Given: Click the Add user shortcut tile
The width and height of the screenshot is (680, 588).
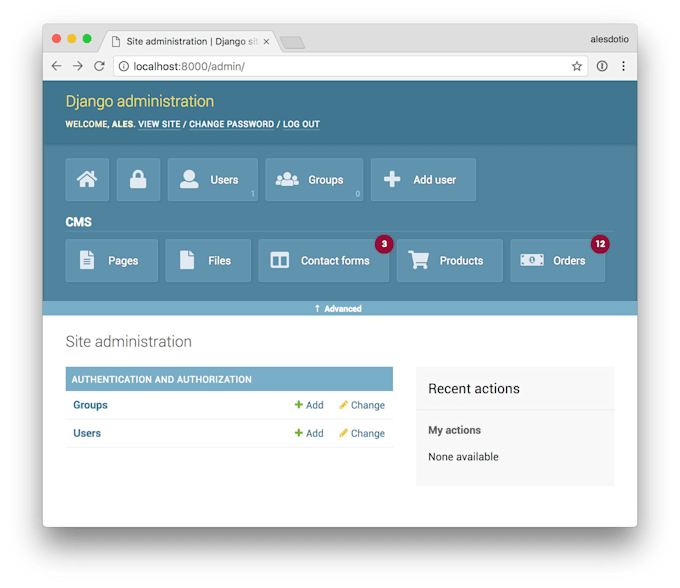Looking at the screenshot, I should [x=423, y=180].
